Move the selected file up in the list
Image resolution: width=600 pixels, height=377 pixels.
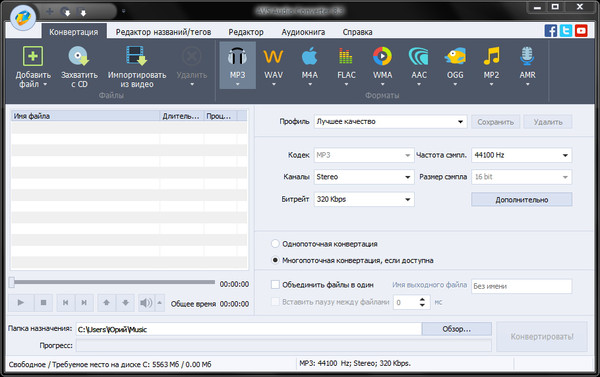click(x=107, y=303)
